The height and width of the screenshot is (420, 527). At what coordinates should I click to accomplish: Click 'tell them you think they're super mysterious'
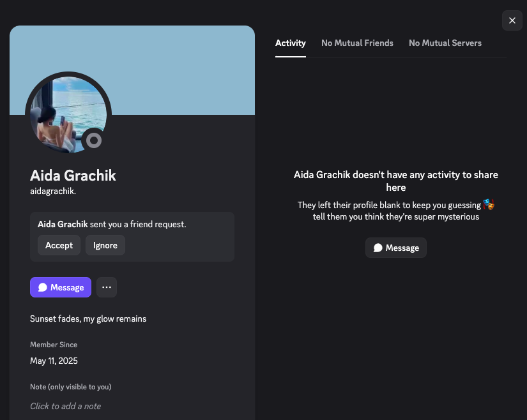click(x=395, y=216)
